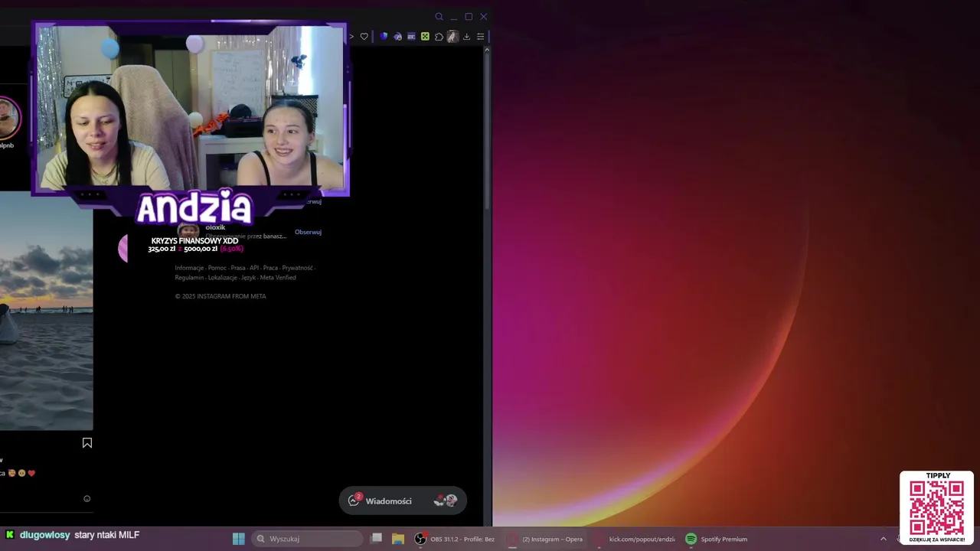The image size is (980, 551).
Task: Open the Informacje footer link
Action: [x=189, y=268]
